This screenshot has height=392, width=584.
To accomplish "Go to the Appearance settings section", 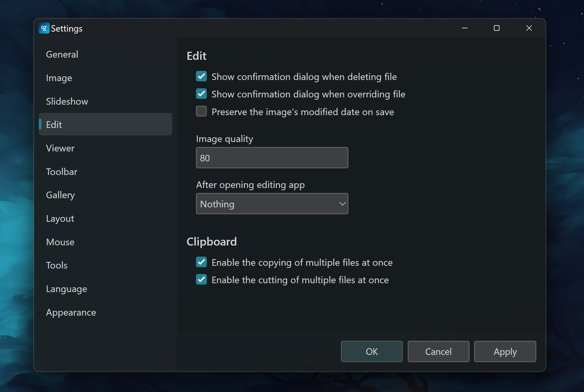I will click(71, 312).
